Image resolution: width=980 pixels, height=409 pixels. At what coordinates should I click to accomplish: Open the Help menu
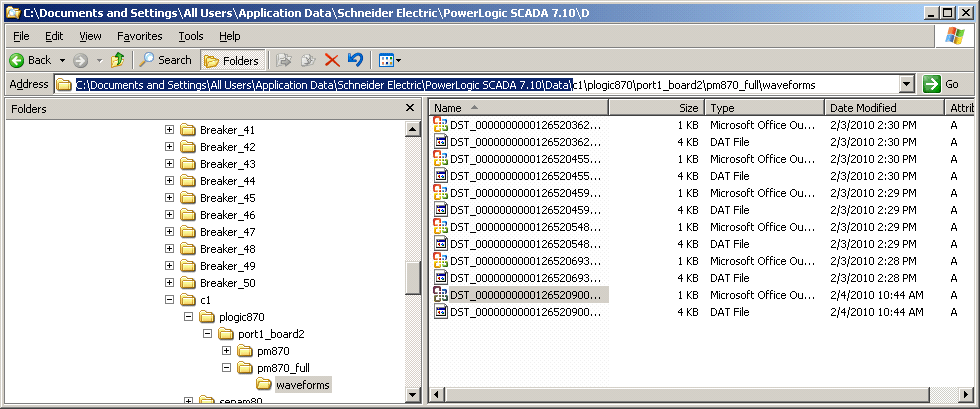pos(230,36)
